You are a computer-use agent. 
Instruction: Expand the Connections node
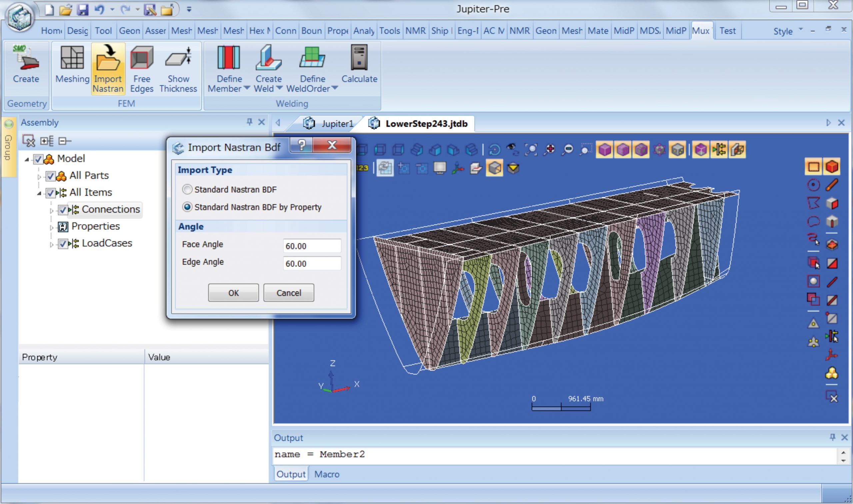(x=51, y=211)
